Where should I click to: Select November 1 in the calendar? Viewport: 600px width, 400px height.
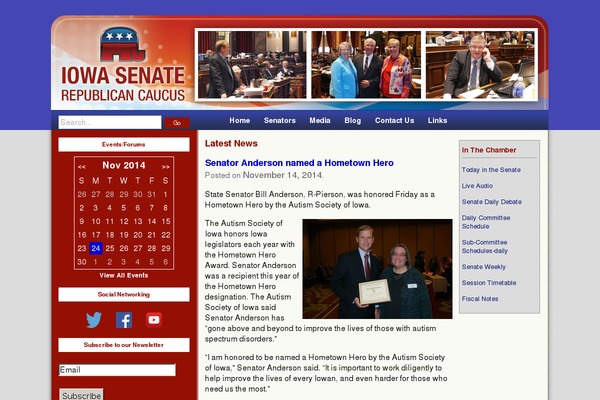[x=165, y=194]
